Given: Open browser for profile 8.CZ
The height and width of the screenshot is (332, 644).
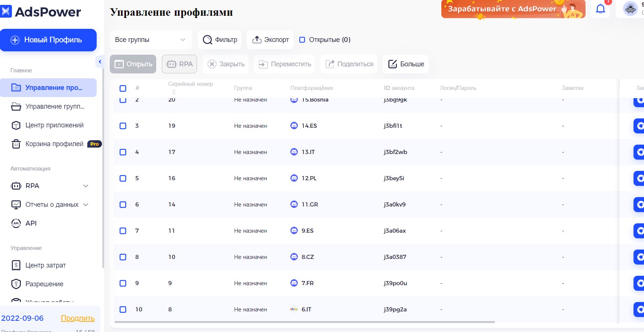Looking at the screenshot, I should tap(639, 257).
